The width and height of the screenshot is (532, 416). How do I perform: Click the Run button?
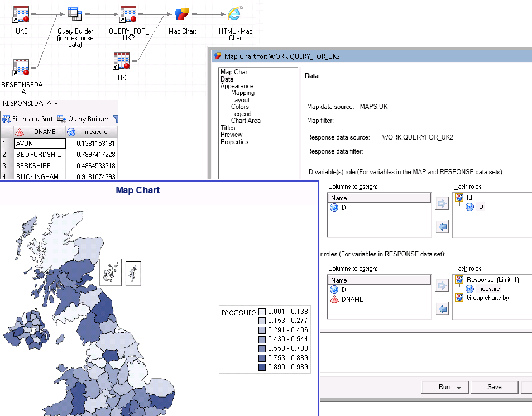point(443,387)
